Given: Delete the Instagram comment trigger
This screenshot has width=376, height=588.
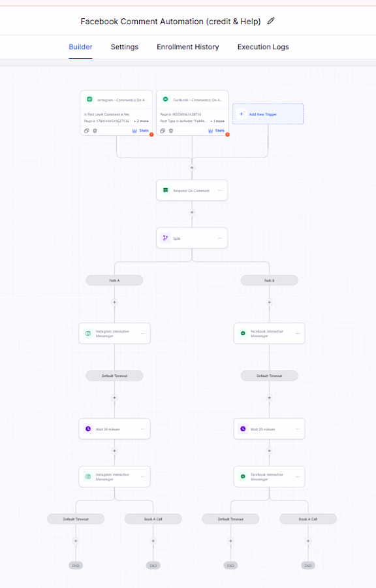Looking at the screenshot, I should coord(95,131).
